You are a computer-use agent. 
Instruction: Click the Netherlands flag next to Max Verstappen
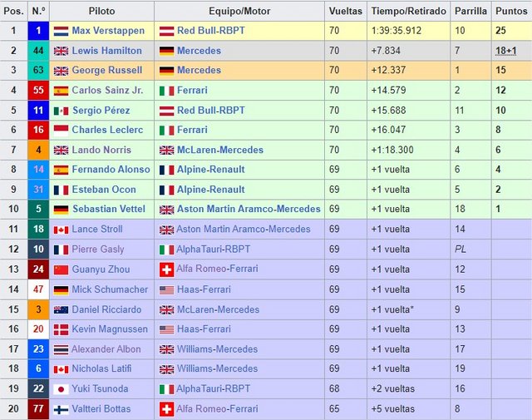coord(61,32)
